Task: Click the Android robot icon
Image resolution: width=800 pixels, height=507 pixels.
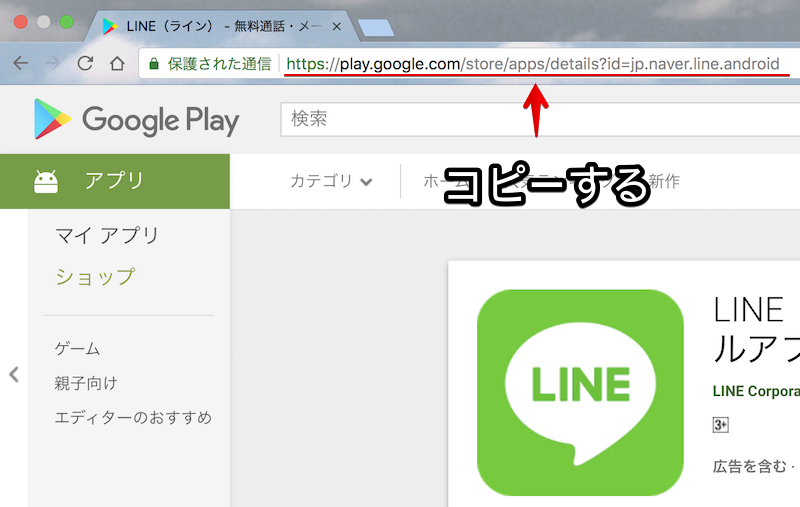Action: click(x=46, y=182)
